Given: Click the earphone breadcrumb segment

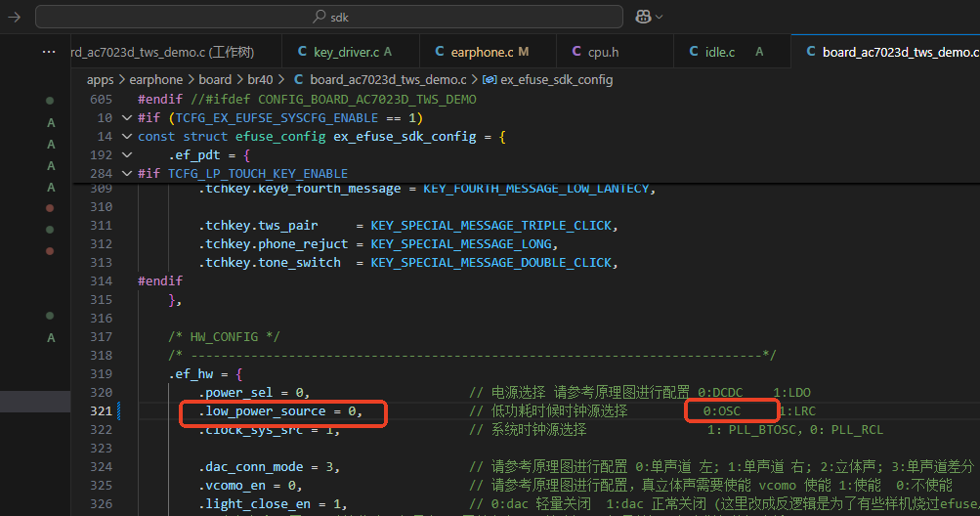Looking at the screenshot, I should click(155, 80).
